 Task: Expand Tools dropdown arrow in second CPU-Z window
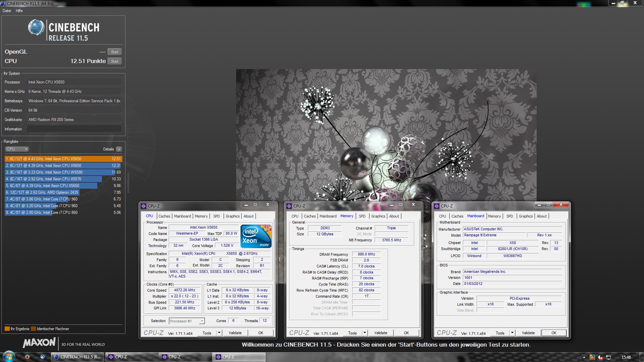pyautogui.click(x=365, y=333)
